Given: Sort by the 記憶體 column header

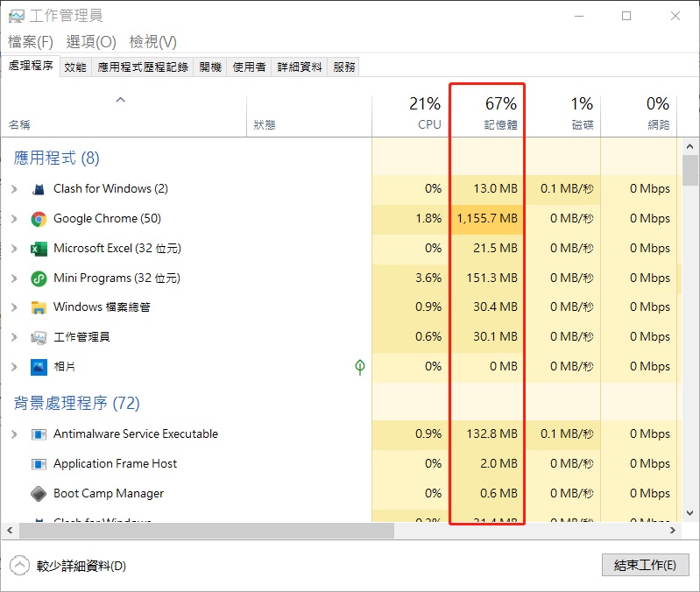Looking at the screenshot, I should (x=487, y=116).
